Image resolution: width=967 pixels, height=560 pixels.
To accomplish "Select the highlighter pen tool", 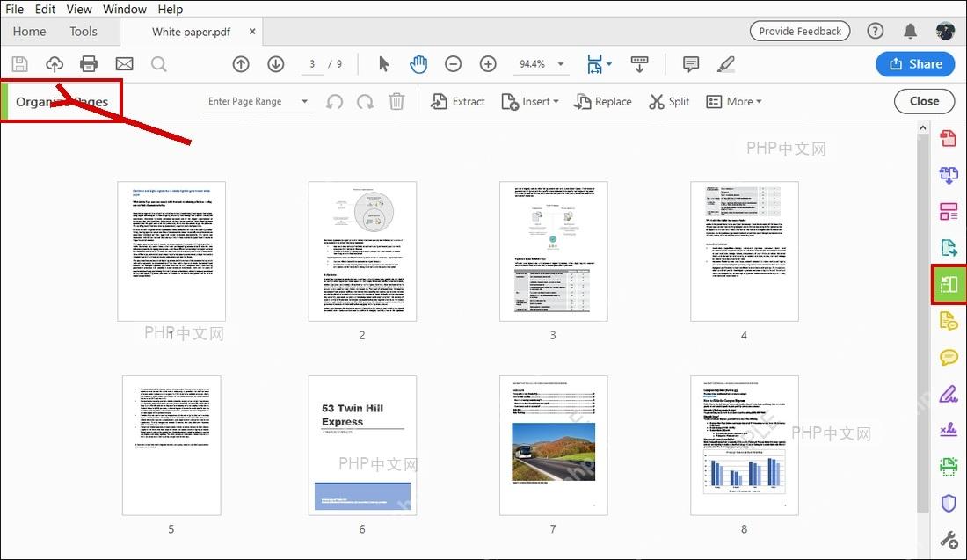I will [x=726, y=64].
